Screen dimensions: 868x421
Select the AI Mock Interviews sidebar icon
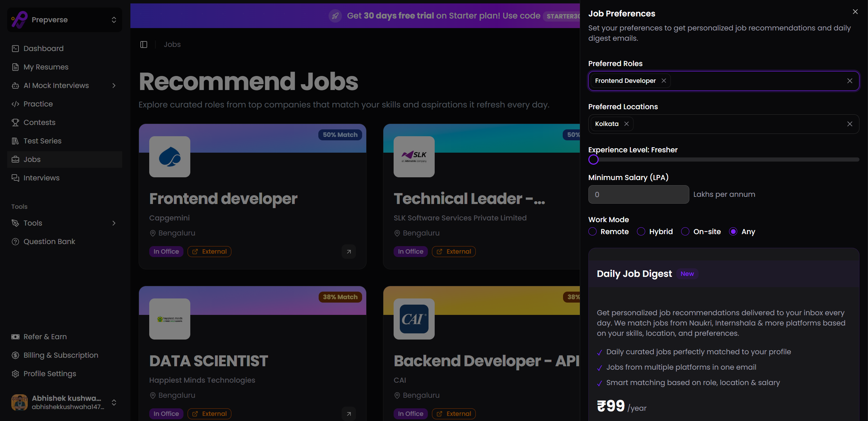(15, 86)
